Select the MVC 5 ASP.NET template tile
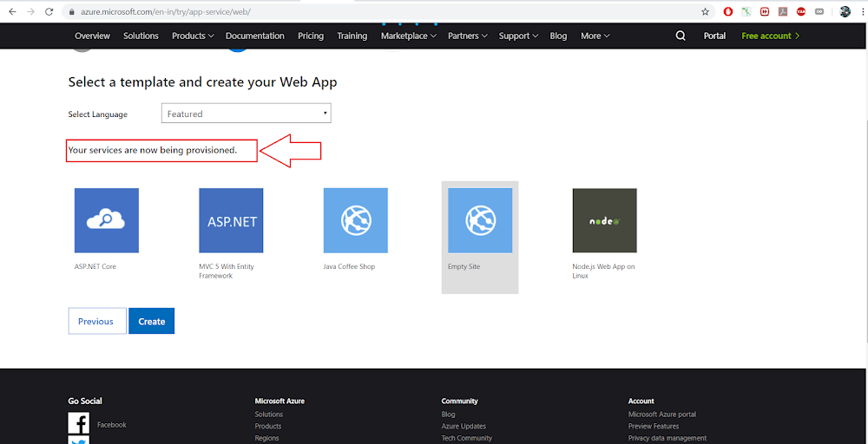868x444 pixels. (231, 220)
